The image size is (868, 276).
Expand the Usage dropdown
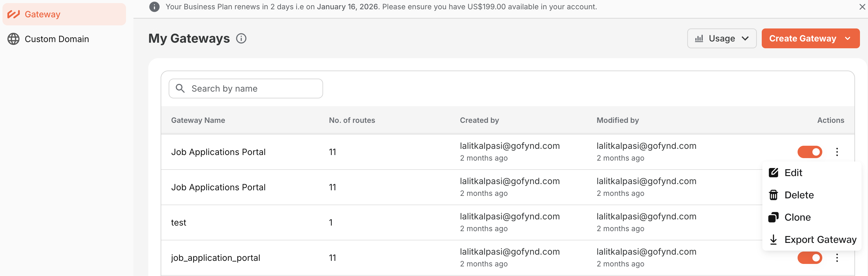[x=722, y=38]
